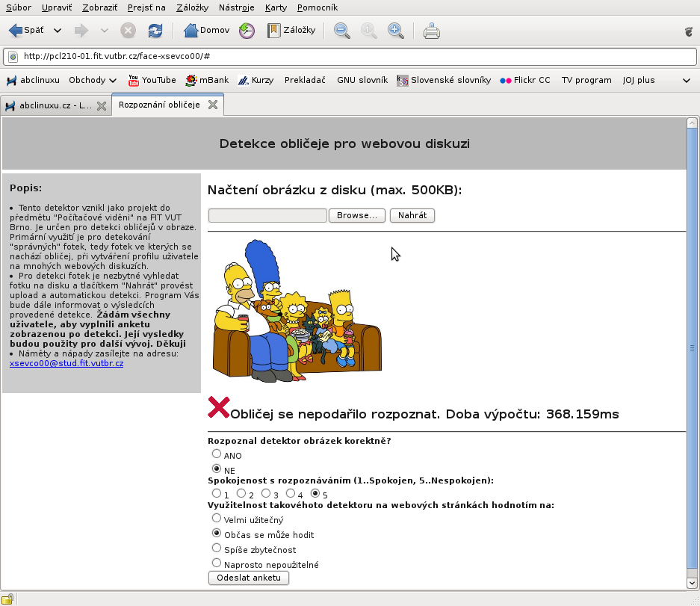Open the Slovenské slovníky bookmark
Image resolution: width=700 pixels, height=606 pixels.
(x=444, y=81)
